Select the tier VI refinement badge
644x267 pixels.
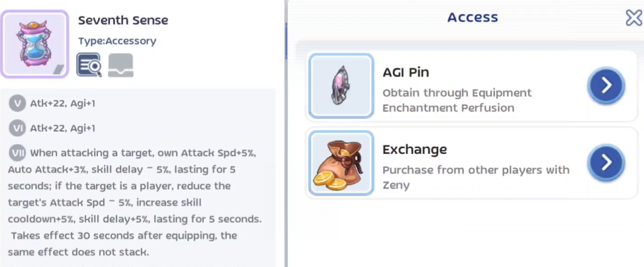pos(18,128)
